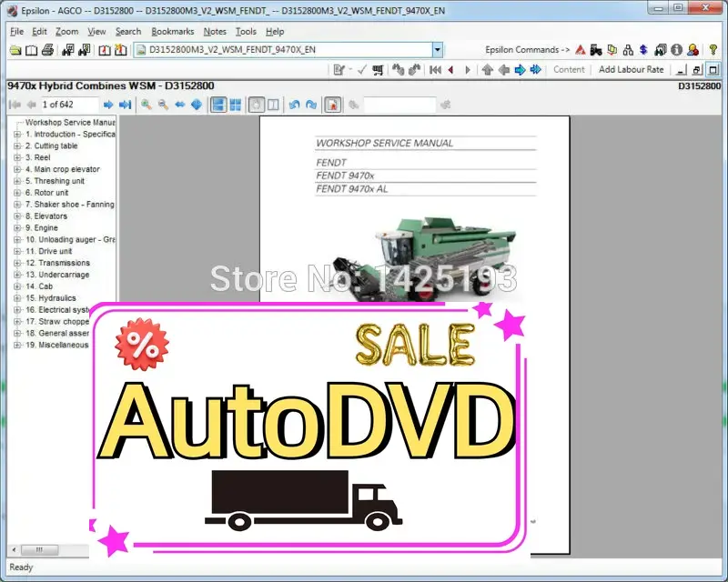This screenshot has width=728, height=582.
Task: Select '8. Elevators' in tree
Action: click(x=46, y=216)
